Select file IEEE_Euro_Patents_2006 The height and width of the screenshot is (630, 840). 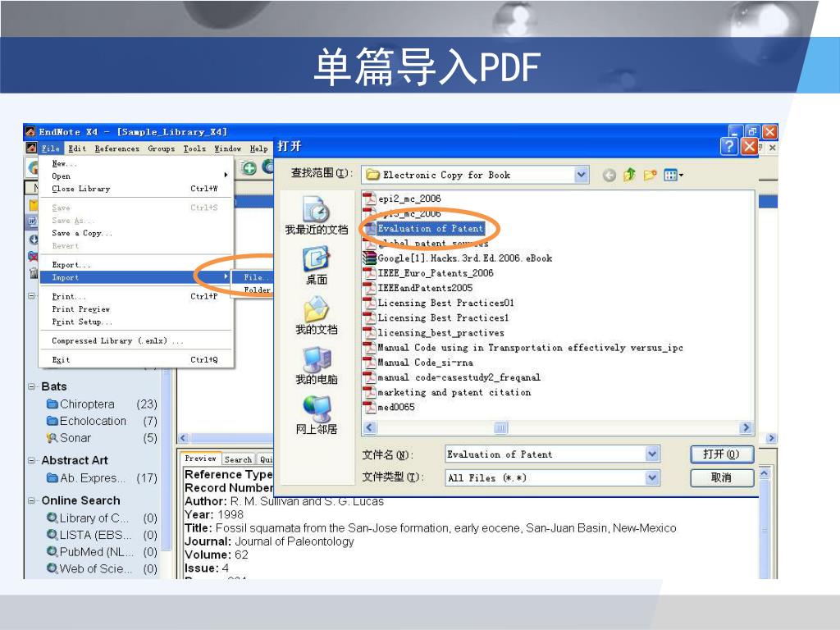point(428,273)
